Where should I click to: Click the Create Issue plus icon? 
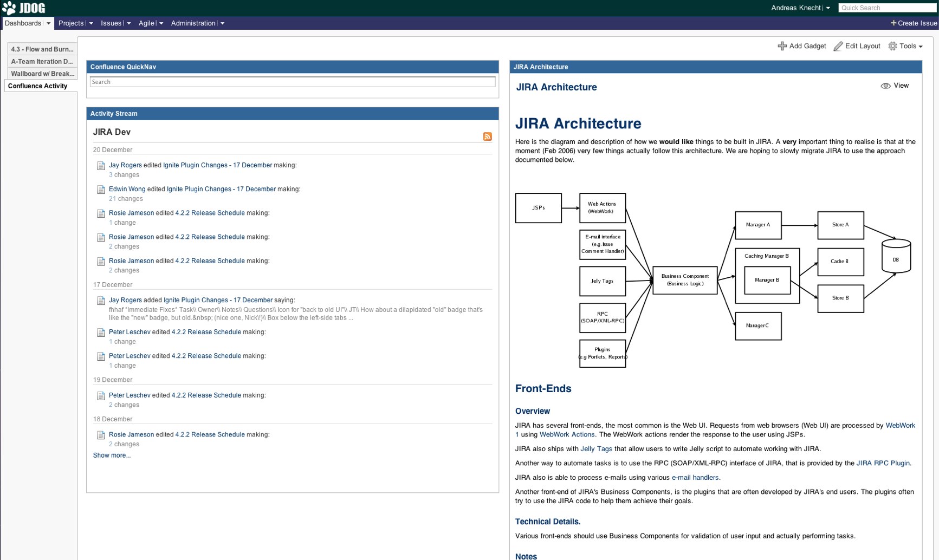tap(893, 23)
